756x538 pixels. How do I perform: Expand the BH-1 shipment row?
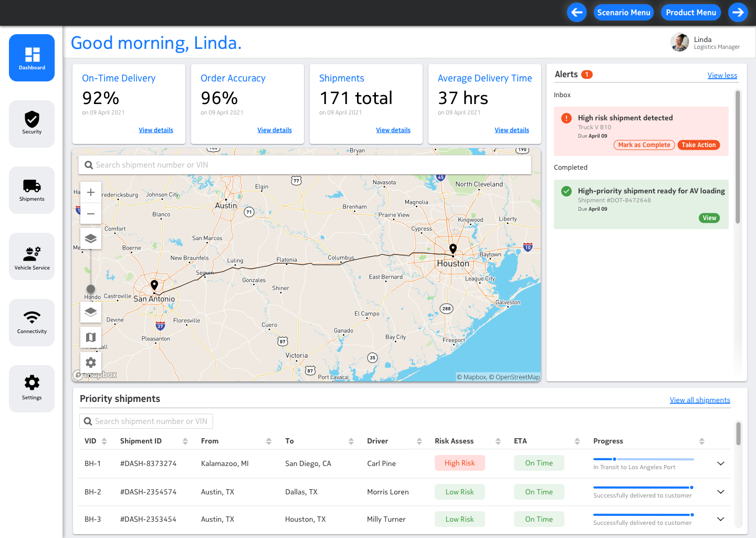click(721, 463)
